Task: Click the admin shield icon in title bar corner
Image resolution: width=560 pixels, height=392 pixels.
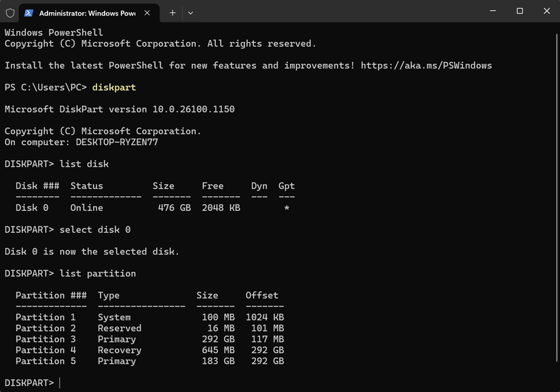Action: tap(10, 12)
